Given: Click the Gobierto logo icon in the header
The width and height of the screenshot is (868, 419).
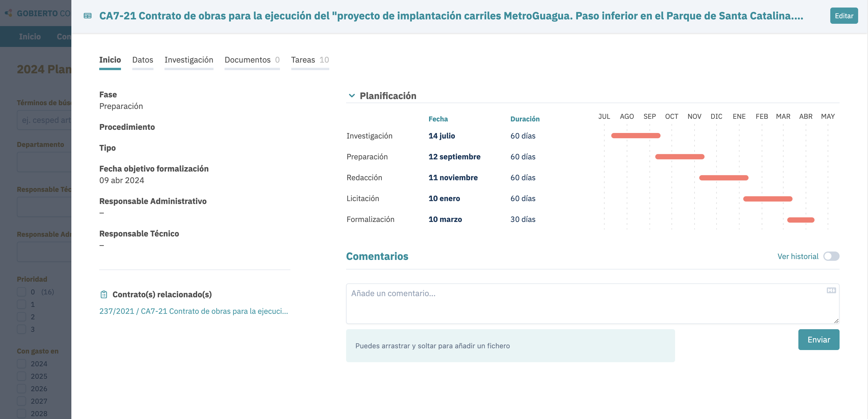Looking at the screenshot, I should click(9, 13).
